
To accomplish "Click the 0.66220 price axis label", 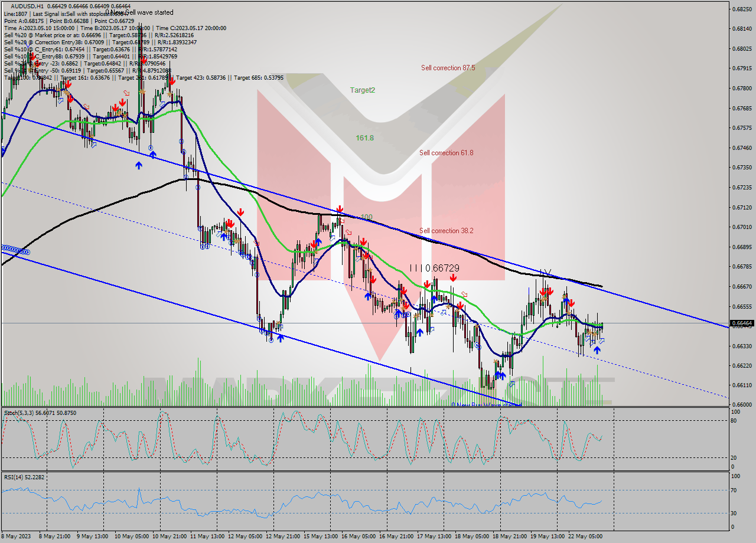I will (x=742, y=365).
